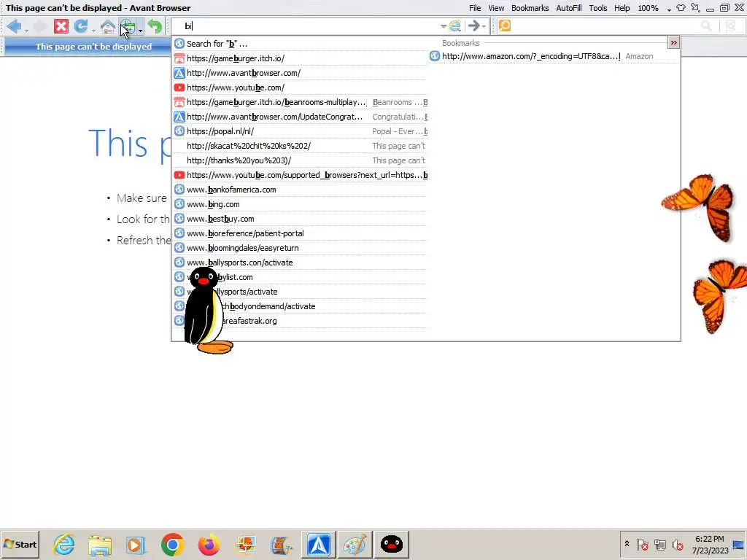Click the blue Back arrow button
The width and height of the screenshot is (747, 560).
(14, 26)
